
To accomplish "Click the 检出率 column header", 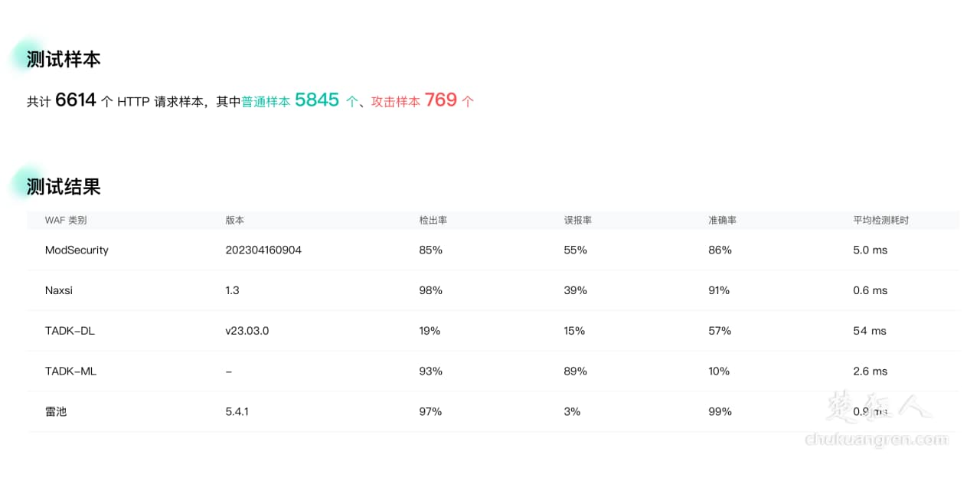I will (x=433, y=221).
